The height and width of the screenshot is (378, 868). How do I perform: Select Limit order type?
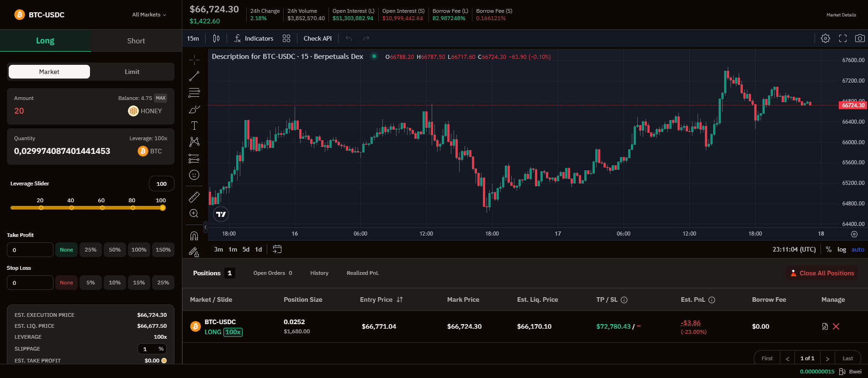coord(132,72)
